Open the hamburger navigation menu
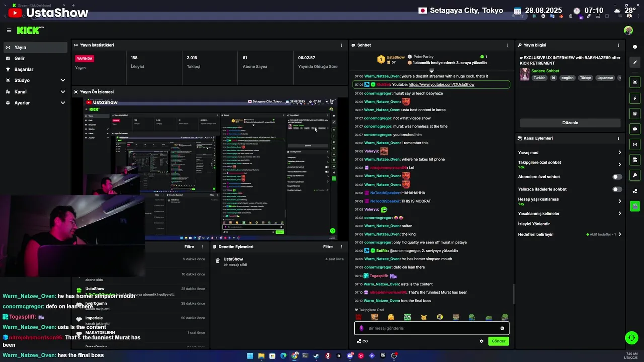The height and width of the screenshot is (362, 644). (x=9, y=30)
